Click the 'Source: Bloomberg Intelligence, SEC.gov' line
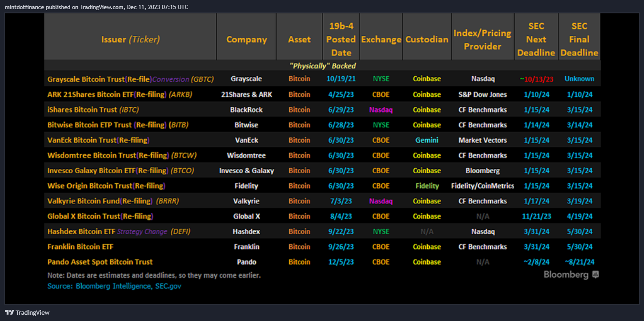The image size is (644, 321). 114,286
